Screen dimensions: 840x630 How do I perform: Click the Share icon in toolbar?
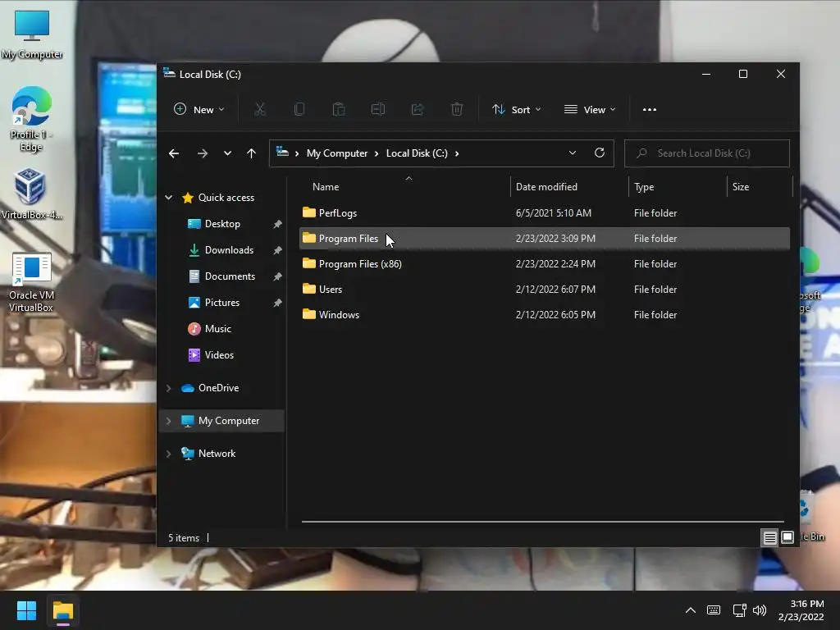tap(418, 109)
